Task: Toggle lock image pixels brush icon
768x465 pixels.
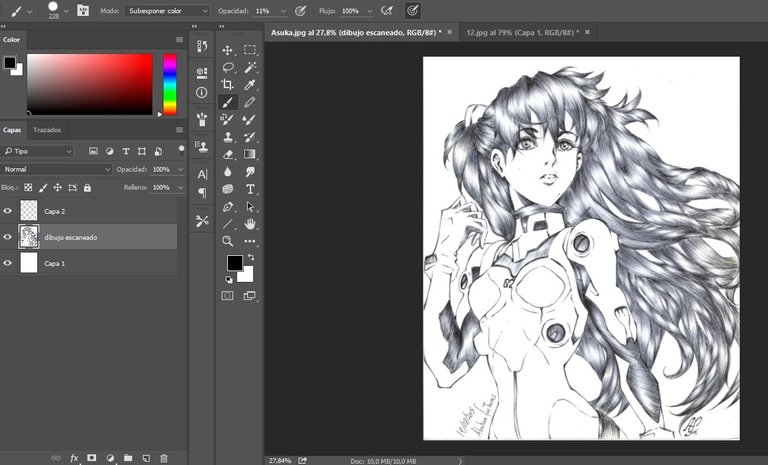Action: 43,188
